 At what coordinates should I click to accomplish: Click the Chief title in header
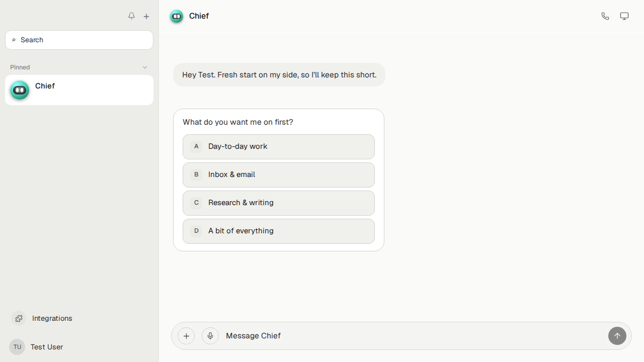(x=199, y=16)
